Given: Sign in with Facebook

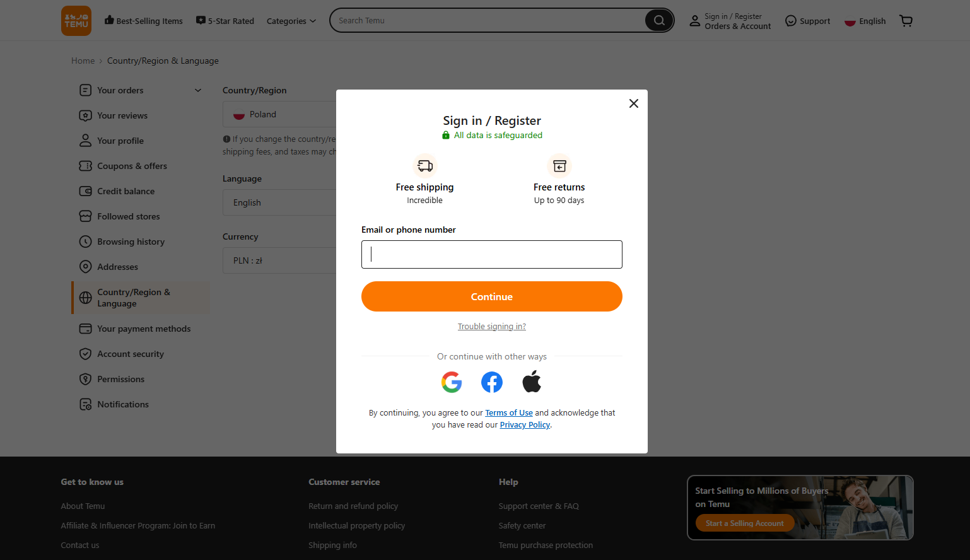Looking at the screenshot, I should [492, 382].
